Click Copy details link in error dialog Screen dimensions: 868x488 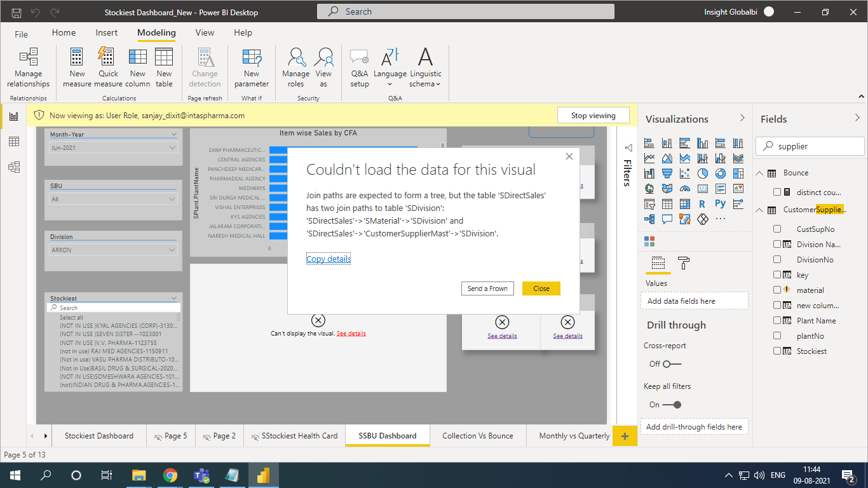click(x=329, y=259)
